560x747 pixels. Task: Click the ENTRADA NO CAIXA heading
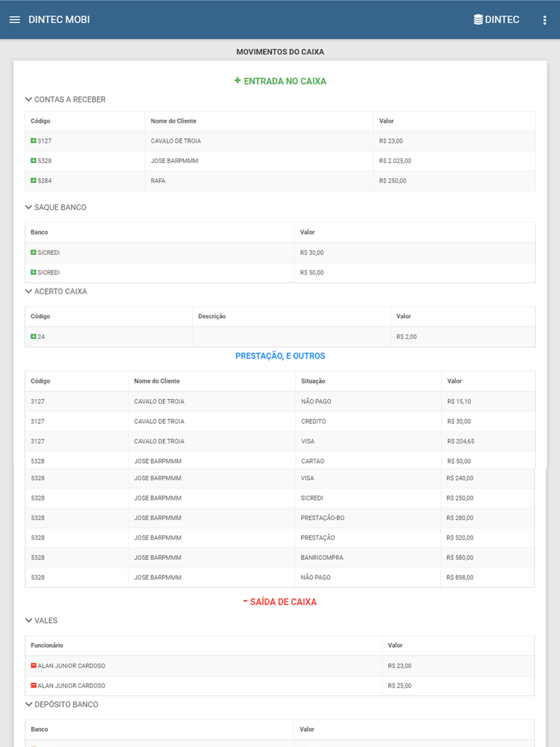pyautogui.click(x=284, y=81)
